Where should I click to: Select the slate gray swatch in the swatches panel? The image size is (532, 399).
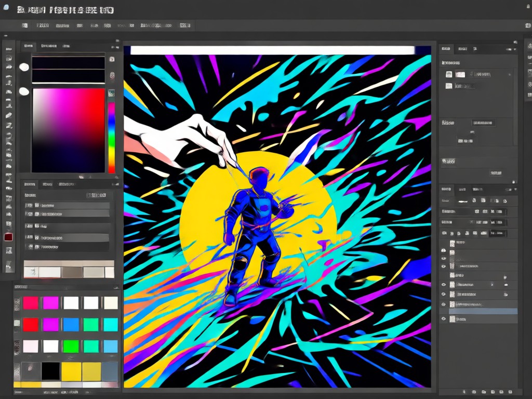coord(110,371)
